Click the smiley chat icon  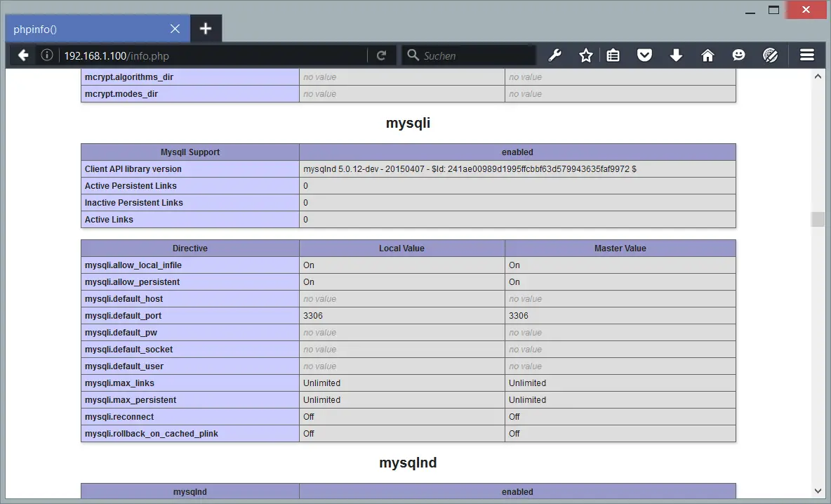[738, 55]
